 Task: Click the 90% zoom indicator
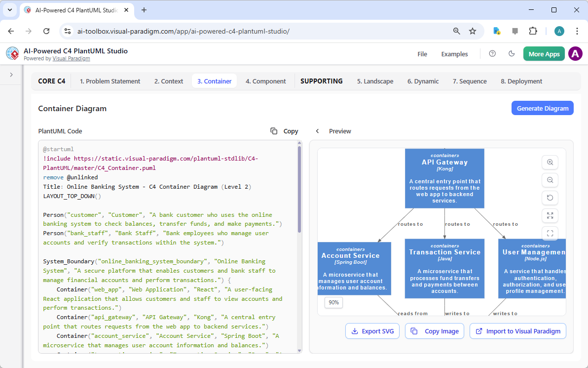(333, 302)
